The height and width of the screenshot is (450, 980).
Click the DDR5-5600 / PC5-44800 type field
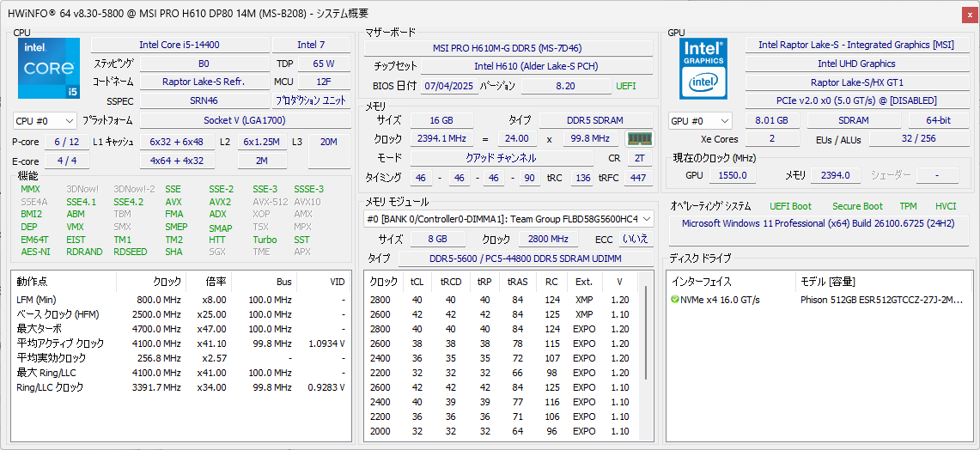[527, 258]
